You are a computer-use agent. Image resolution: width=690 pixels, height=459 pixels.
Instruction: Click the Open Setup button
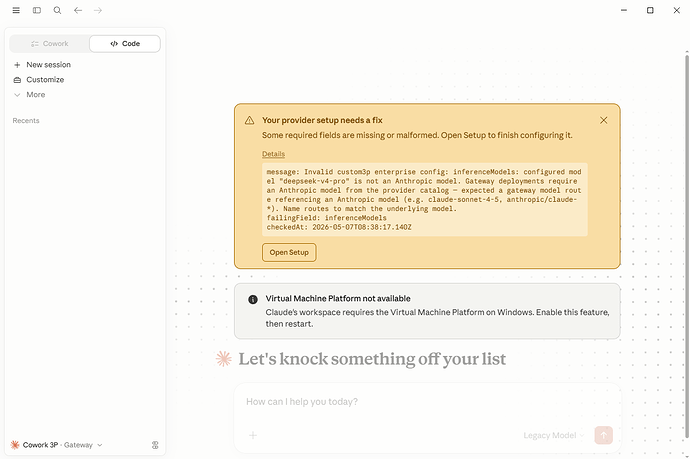click(x=289, y=252)
